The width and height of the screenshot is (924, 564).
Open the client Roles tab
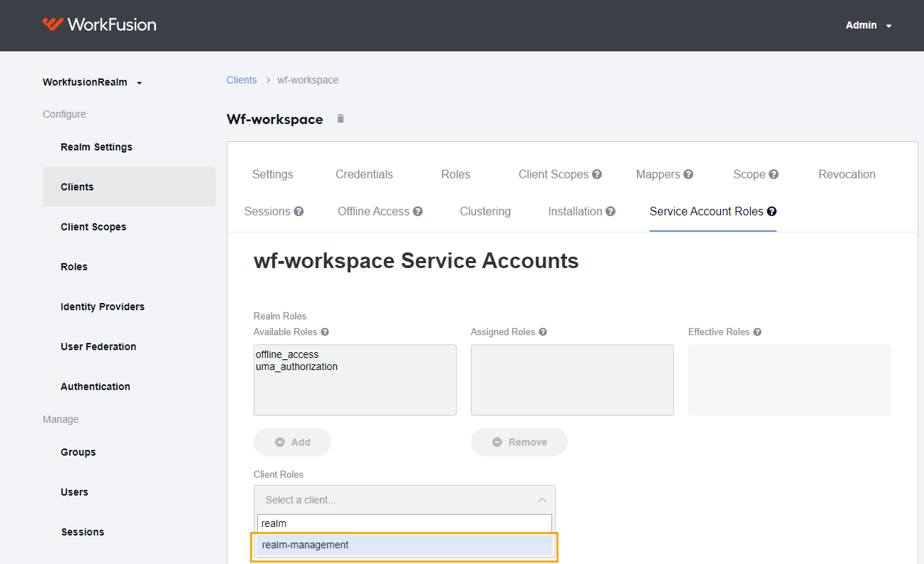(456, 174)
